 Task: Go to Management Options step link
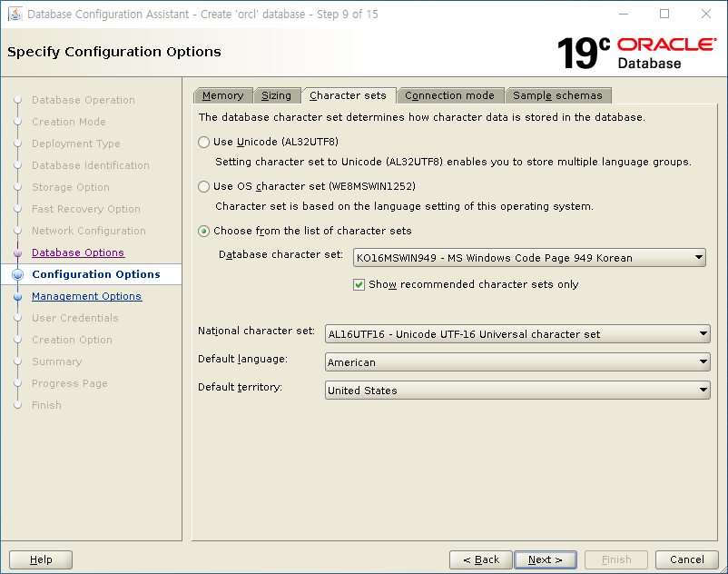87,296
